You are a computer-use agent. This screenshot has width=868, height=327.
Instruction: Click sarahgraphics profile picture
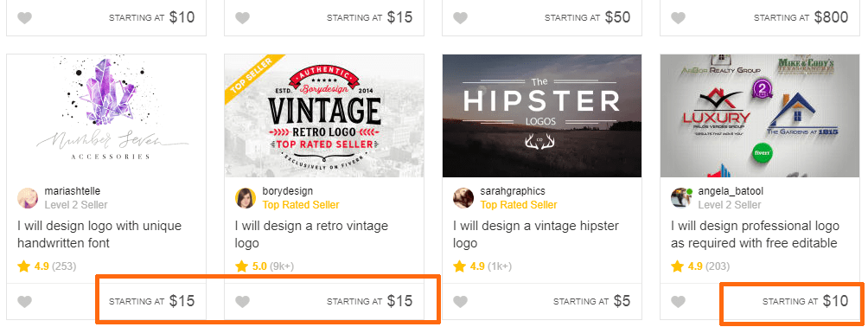[463, 198]
